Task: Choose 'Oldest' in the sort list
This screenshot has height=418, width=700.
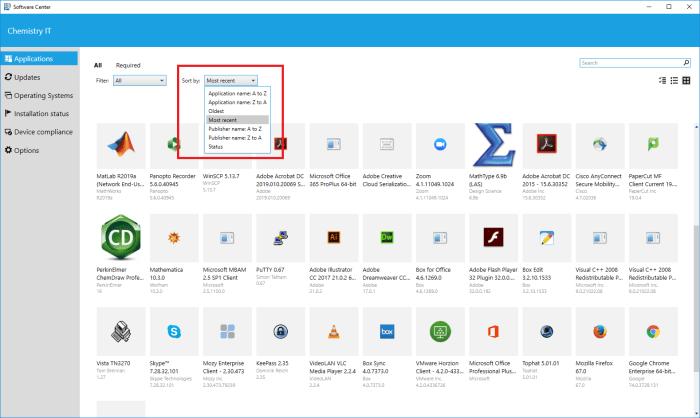Action: 215,110
